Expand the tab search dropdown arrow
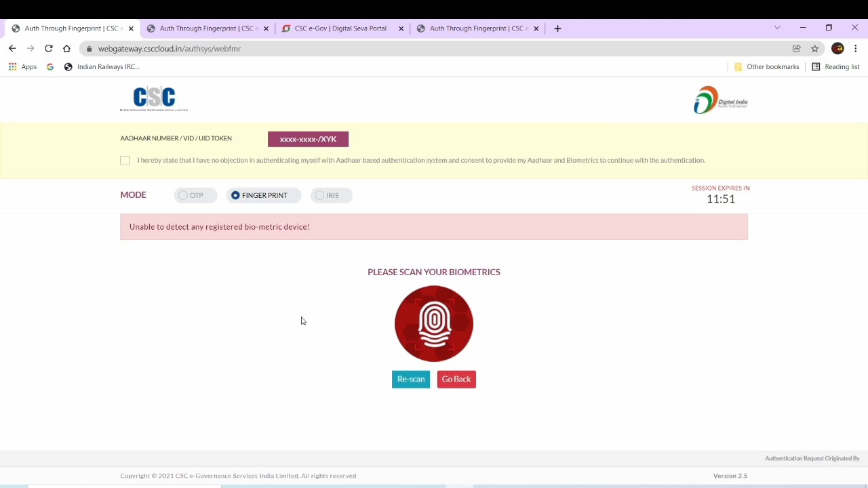This screenshot has height=488, width=868. tap(777, 28)
